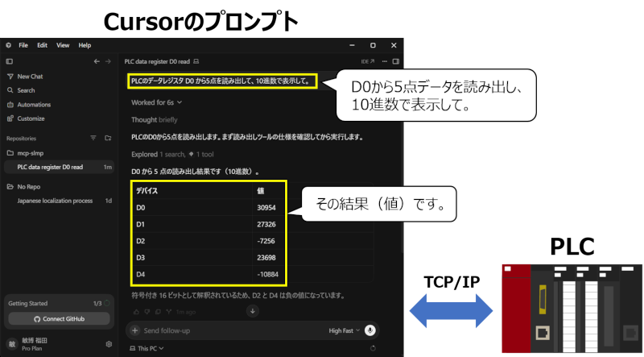Click the user prompt message about PLCのデータレジスタ
This screenshot has height=357, width=644.
(221, 81)
